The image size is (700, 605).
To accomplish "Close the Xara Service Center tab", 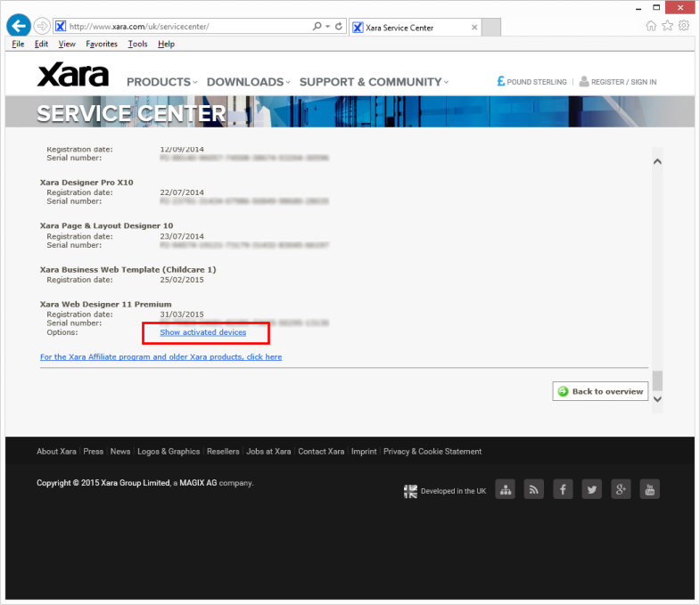I will click(x=474, y=28).
